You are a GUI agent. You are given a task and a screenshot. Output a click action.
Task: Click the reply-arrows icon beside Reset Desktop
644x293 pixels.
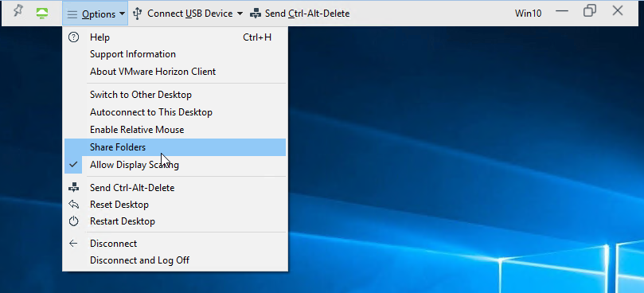(x=73, y=205)
